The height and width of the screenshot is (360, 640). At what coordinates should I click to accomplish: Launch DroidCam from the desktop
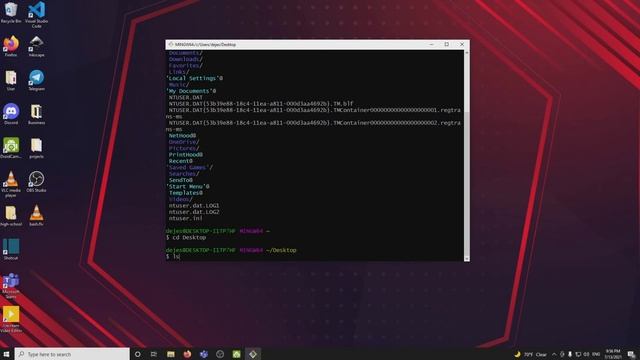pos(11,148)
